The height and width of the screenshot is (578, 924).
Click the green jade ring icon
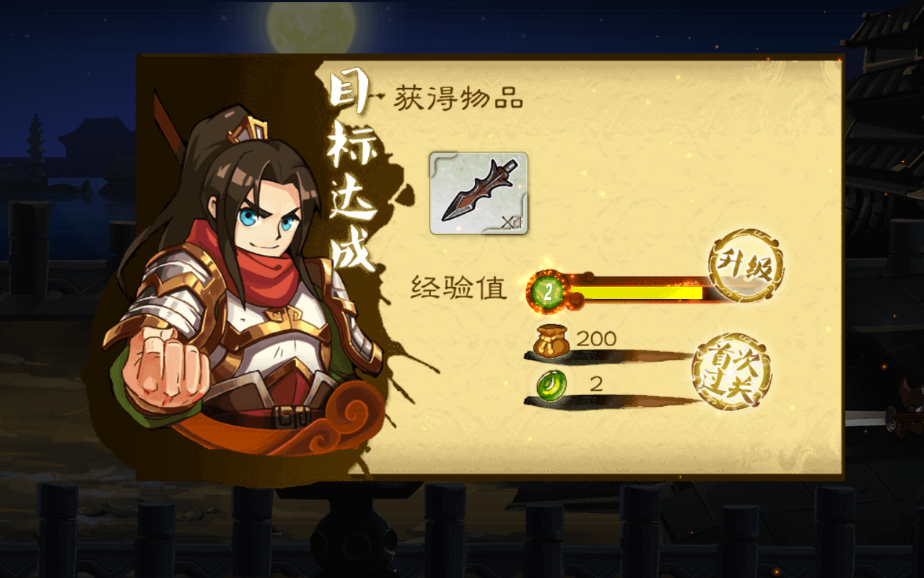[552, 384]
